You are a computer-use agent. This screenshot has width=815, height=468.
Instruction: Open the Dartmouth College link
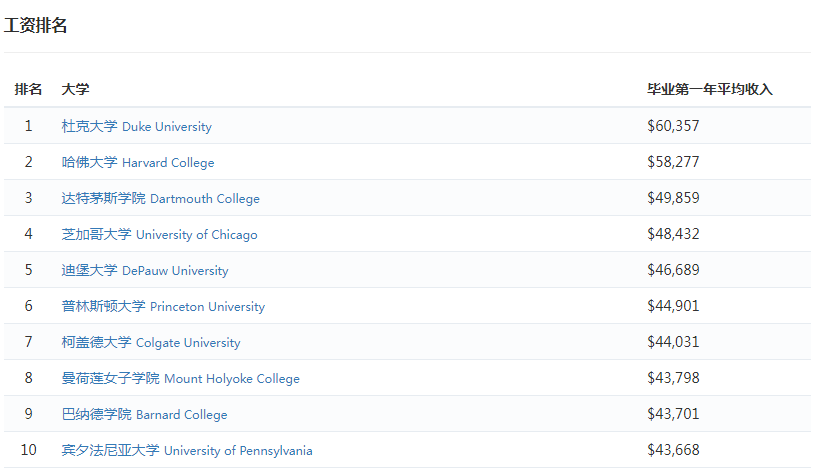[160, 199]
